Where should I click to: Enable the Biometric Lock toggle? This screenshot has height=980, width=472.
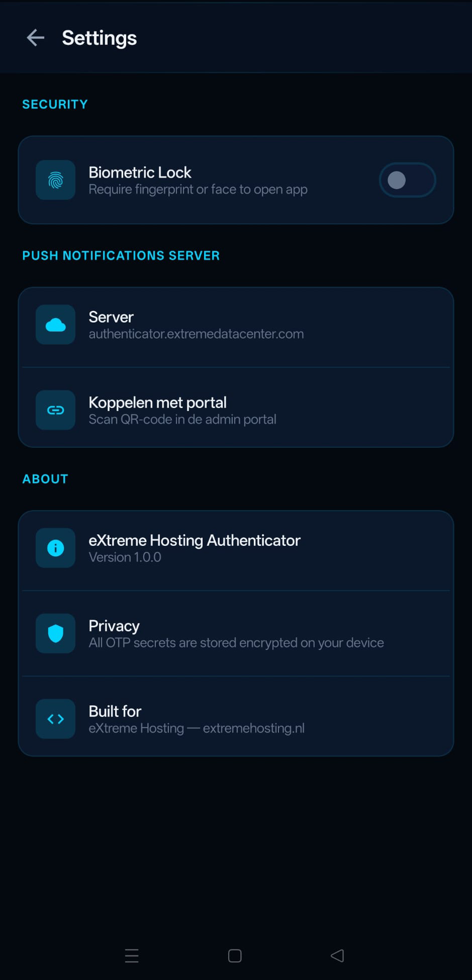coord(407,180)
